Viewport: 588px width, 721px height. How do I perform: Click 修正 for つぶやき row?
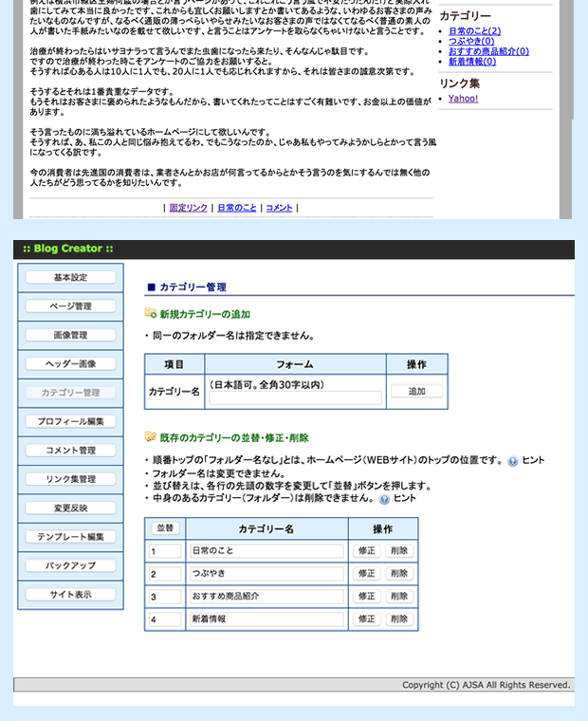pyautogui.click(x=367, y=573)
